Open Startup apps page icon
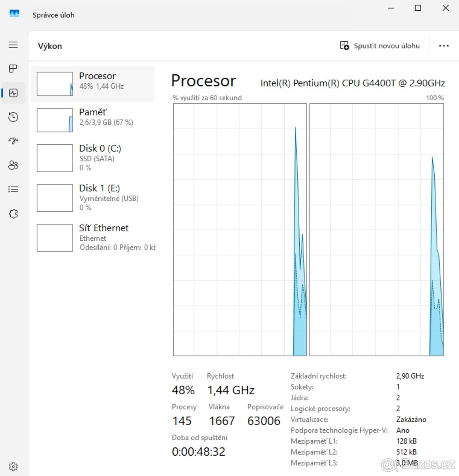Image resolution: width=459 pixels, height=476 pixels. (13, 141)
